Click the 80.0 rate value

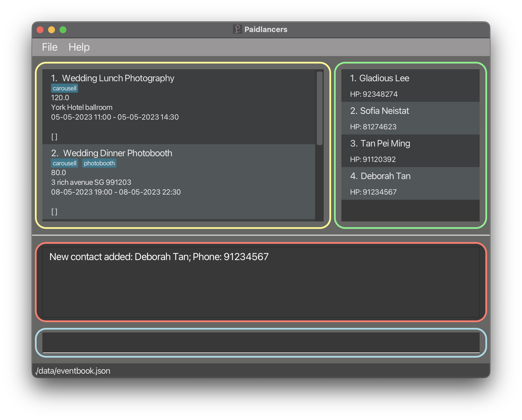(59, 173)
